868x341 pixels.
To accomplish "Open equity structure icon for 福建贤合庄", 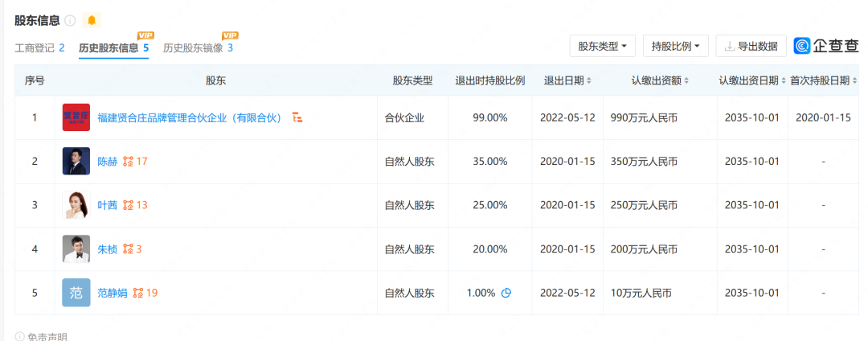I will coord(298,117).
